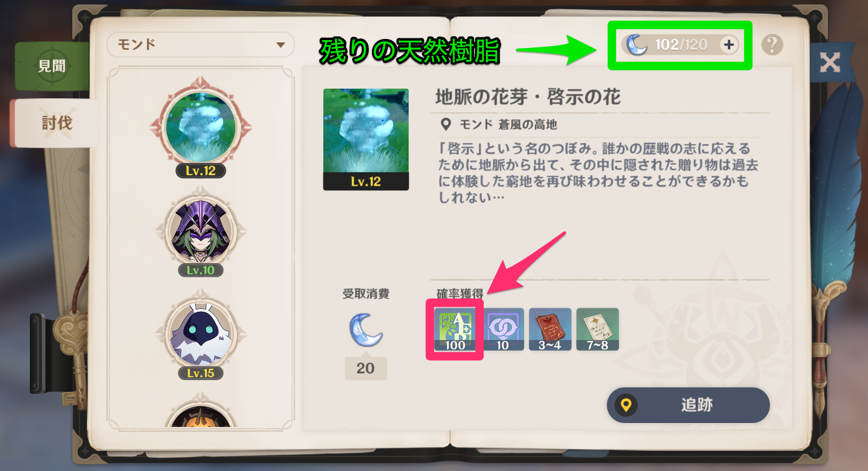
Task: Select the green note reward showing 7~8
Action: 598,329
